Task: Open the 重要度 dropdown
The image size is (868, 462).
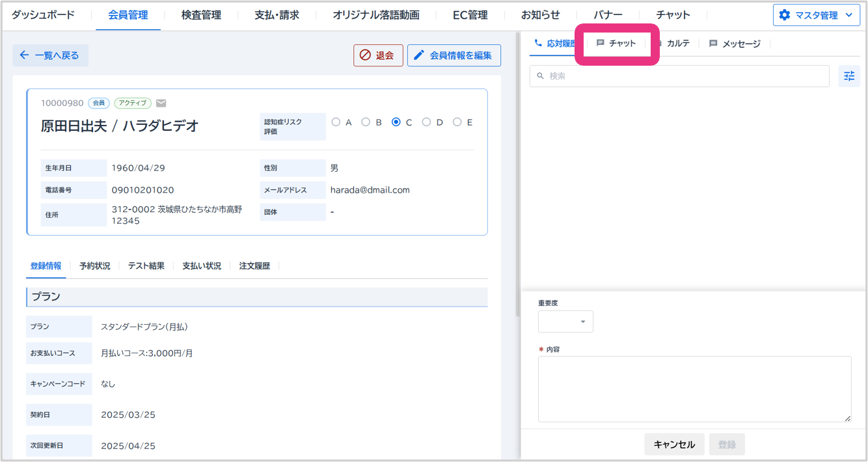Action: click(565, 321)
